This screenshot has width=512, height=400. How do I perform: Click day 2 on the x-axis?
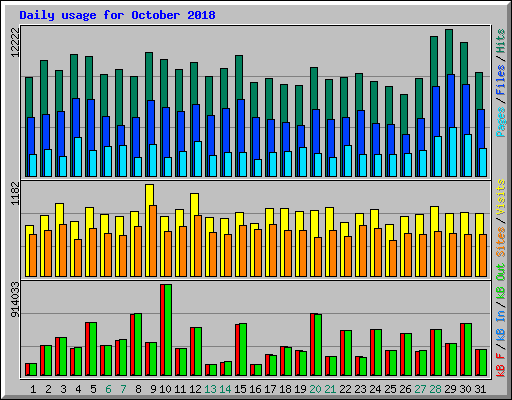[x=48, y=389]
